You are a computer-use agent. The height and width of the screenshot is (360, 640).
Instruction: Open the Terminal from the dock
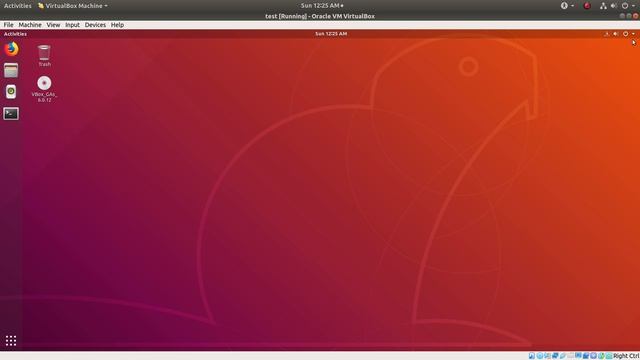[11, 113]
